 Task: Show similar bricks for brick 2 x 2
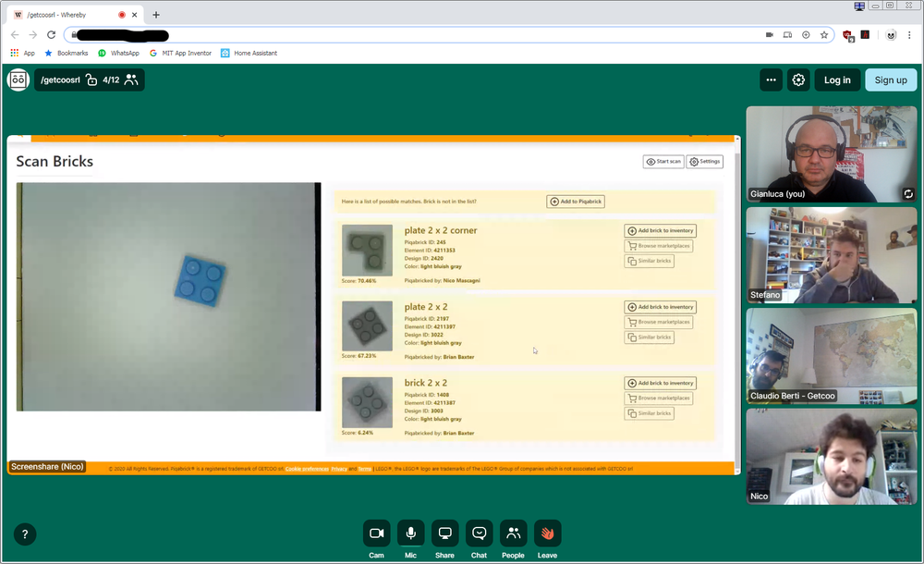click(650, 413)
